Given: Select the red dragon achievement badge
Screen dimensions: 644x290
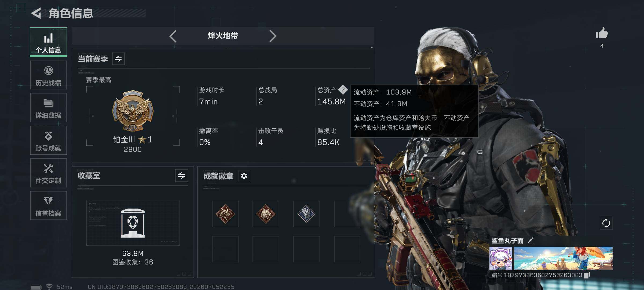Looking at the screenshot, I should click(225, 214).
